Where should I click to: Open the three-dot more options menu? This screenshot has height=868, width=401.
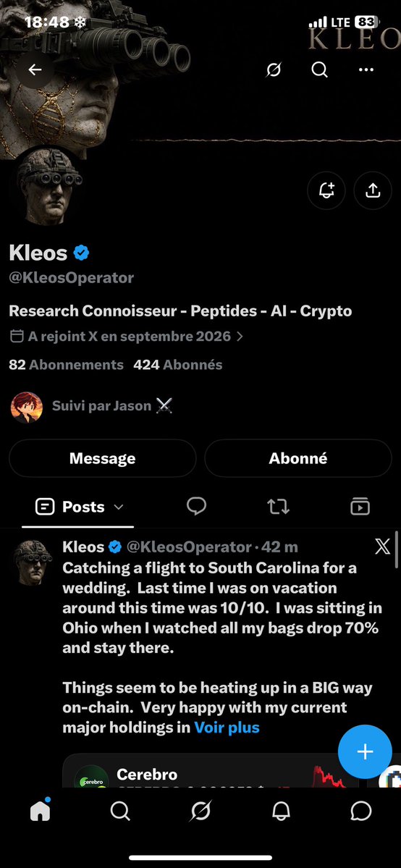[x=366, y=69]
